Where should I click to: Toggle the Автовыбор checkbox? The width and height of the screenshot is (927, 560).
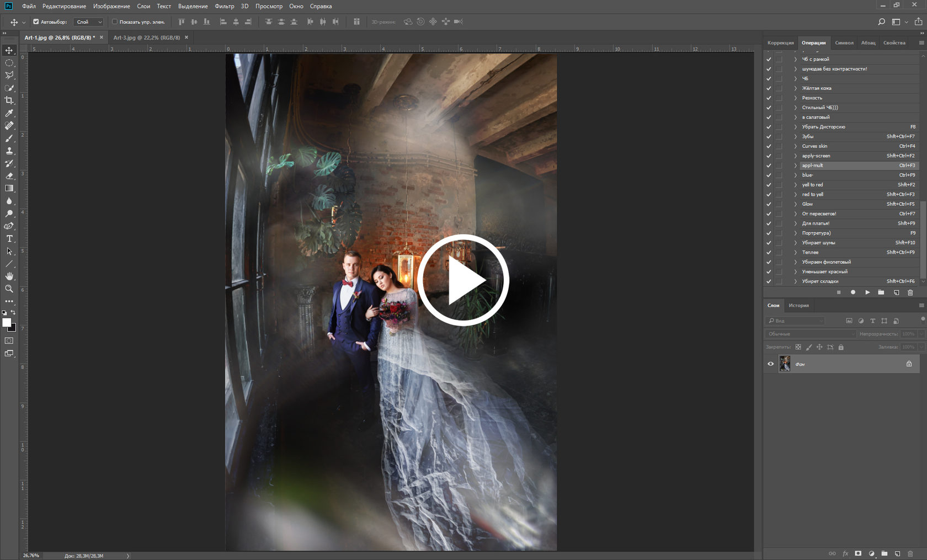click(x=36, y=22)
